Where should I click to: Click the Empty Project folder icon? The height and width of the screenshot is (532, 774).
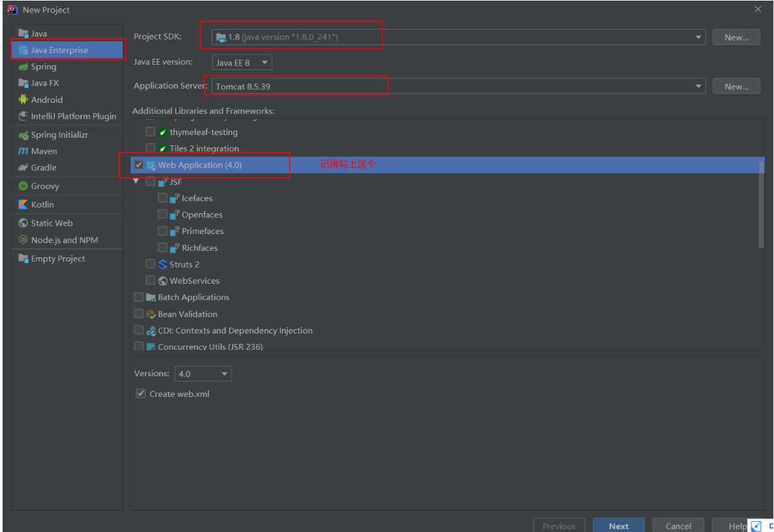point(23,259)
